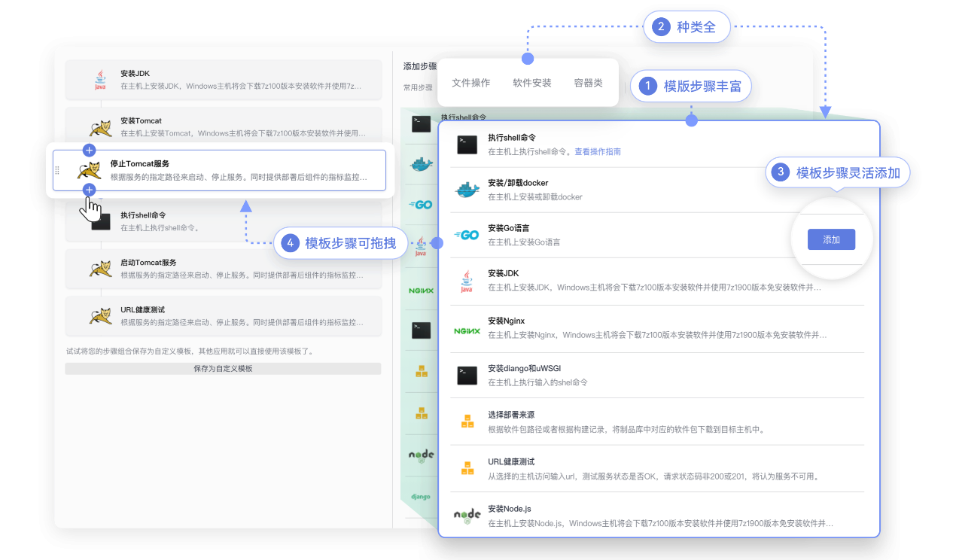Click the terminal icon beside 执行shell命令 in popup list
Image resolution: width=956 pixels, height=560 pixels.
[467, 145]
